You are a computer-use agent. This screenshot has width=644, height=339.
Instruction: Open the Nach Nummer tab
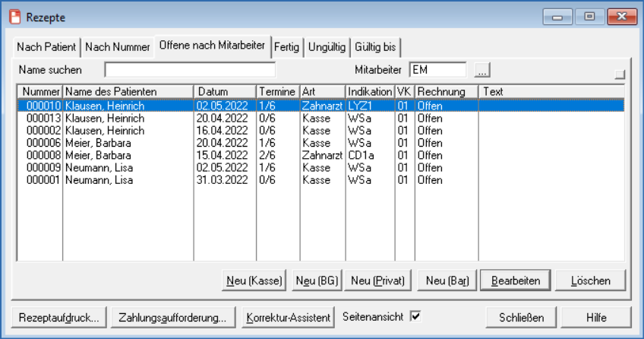[118, 47]
